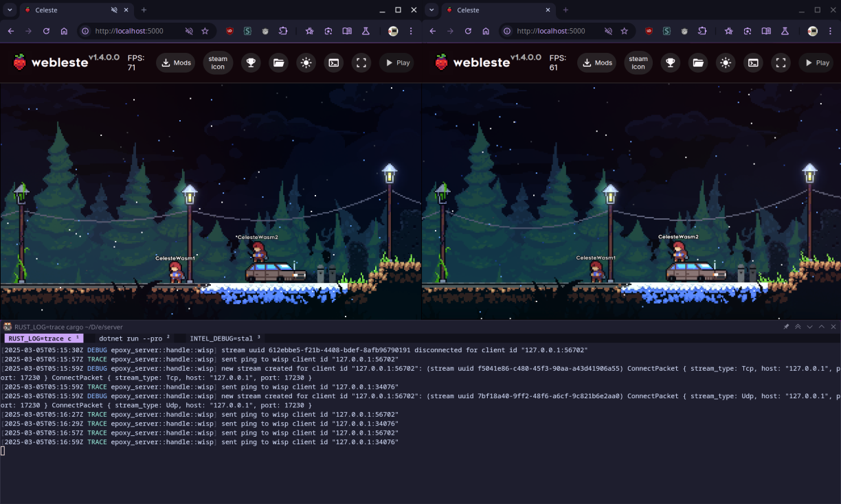This screenshot has height=504, width=841.
Task: Open the bookmark-star icon in left browser toolbar
Action: pos(310,31)
